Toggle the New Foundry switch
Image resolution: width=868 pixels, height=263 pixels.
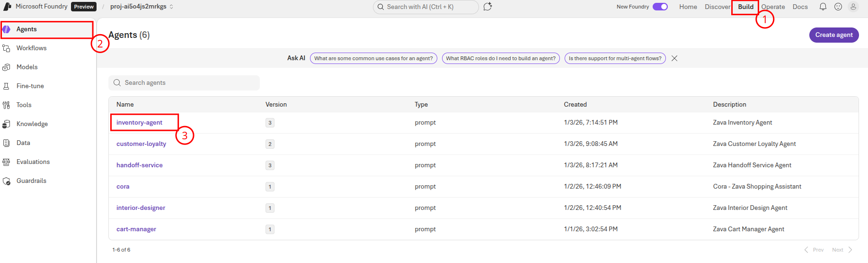(x=660, y=7)
